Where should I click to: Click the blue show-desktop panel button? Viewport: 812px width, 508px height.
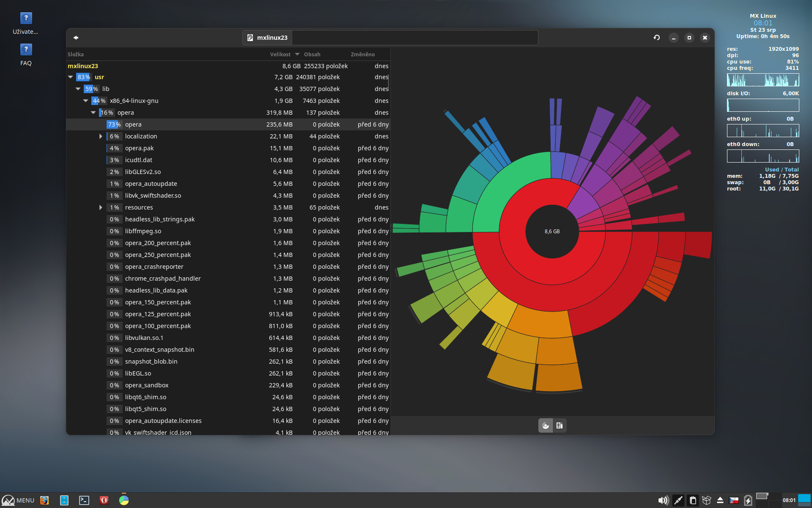(x=804, y=500)
